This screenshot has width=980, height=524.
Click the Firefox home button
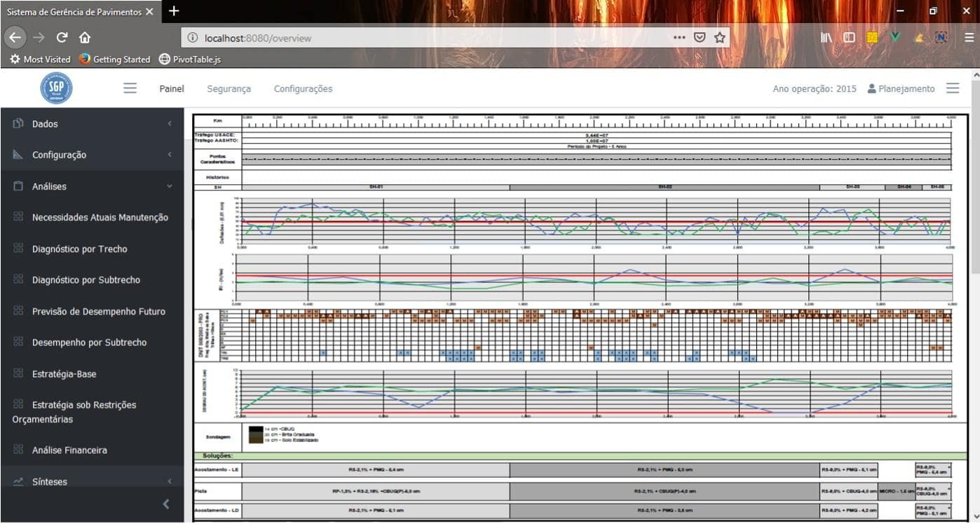[x=85, y=38]
